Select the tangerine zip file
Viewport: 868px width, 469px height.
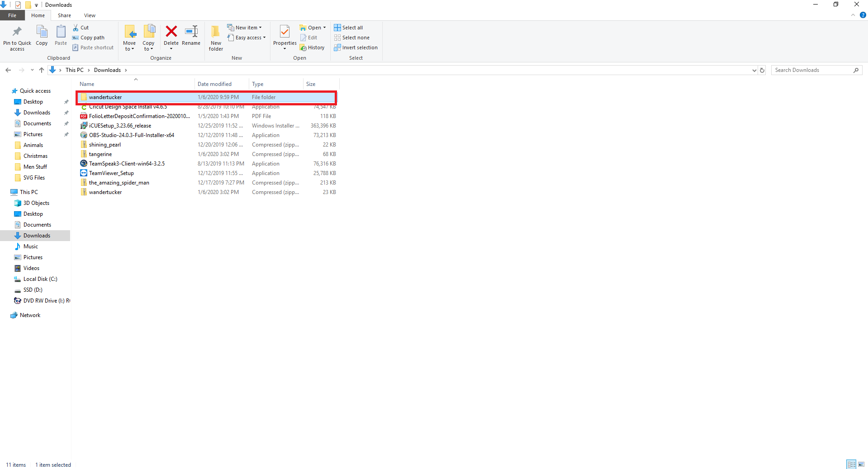tap(208, 154)
